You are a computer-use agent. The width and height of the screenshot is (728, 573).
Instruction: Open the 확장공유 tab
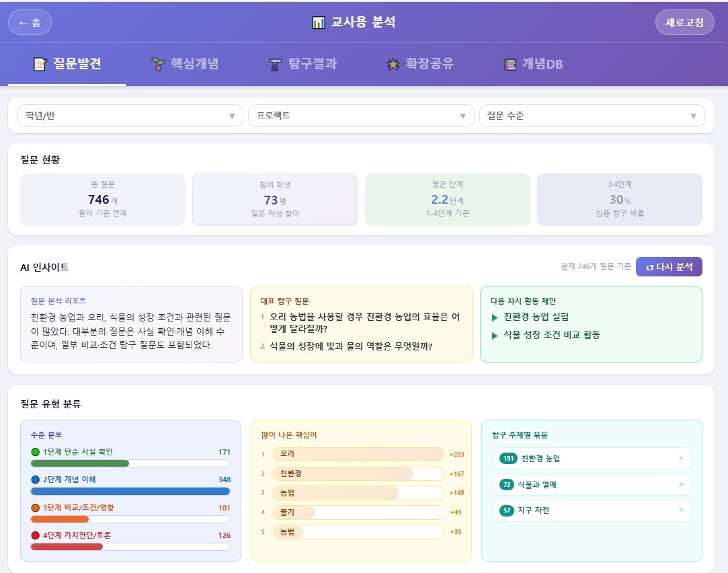pyautogui.click(x=419, y=64)
